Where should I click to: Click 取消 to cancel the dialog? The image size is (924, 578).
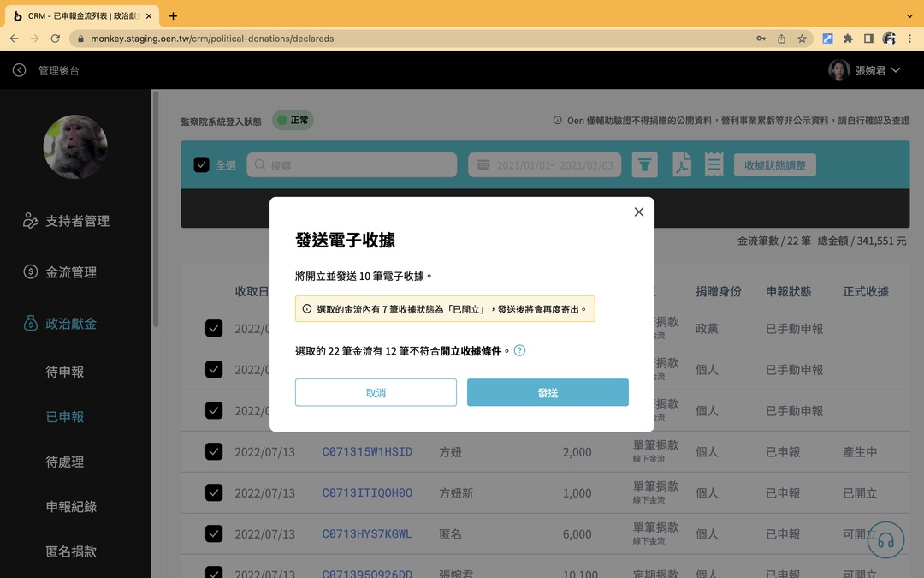[376, 392]
